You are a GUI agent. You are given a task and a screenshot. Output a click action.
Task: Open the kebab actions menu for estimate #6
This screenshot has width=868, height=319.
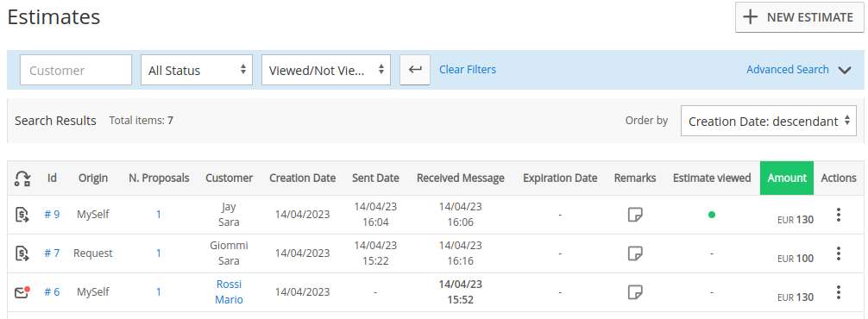tap(839, 292)
